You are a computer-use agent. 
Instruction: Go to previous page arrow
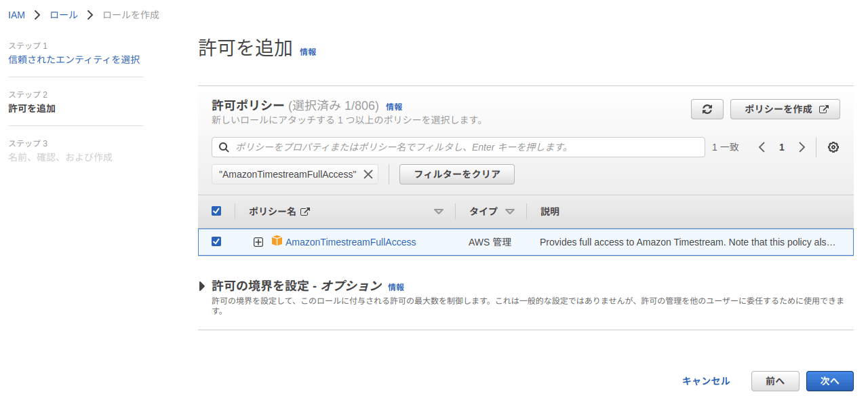[762, 147]
